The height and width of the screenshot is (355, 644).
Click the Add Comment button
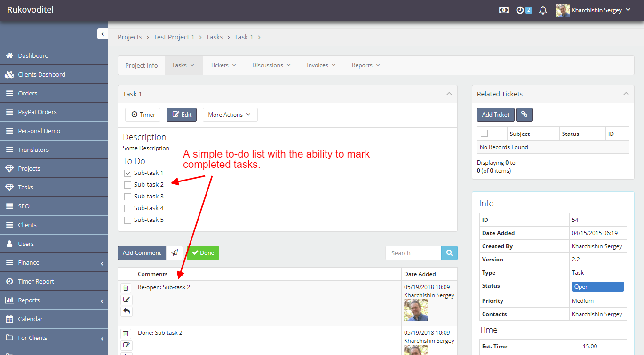pyautogui.click(x=142, y=253)
